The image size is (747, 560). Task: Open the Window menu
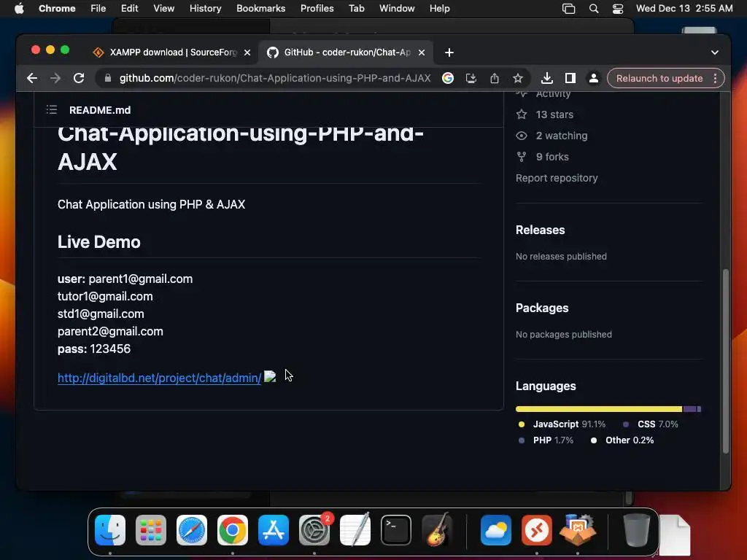pyautogui.click(x=397, y=9)
